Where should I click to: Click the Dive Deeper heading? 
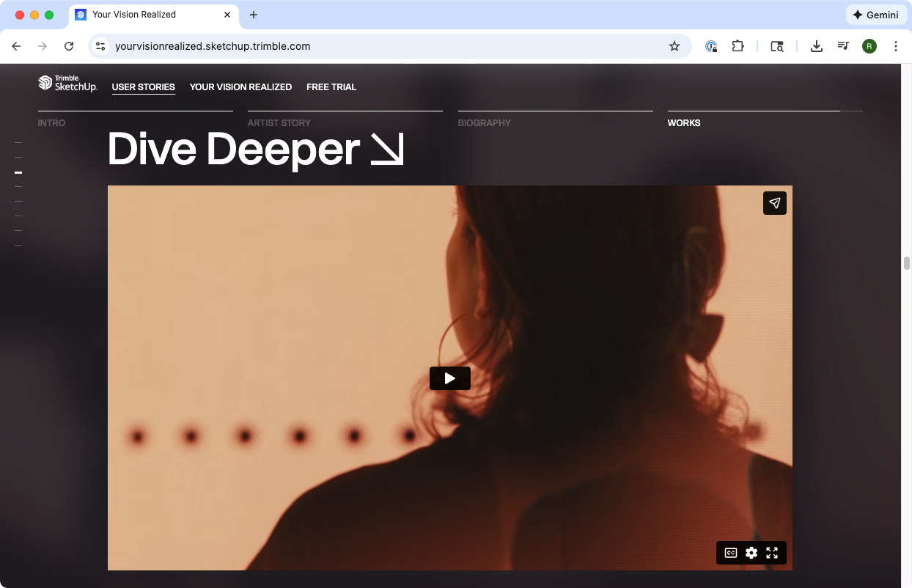pos(233,150)
